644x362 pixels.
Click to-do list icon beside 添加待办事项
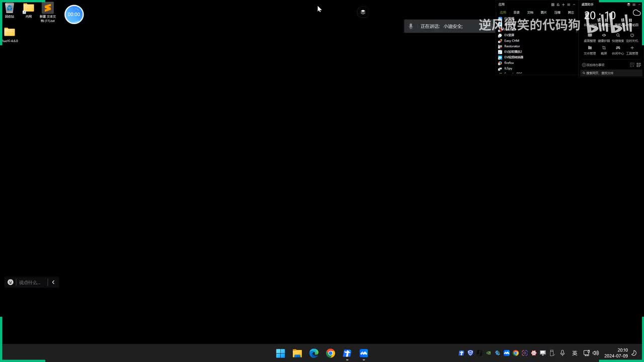[632, 65]
